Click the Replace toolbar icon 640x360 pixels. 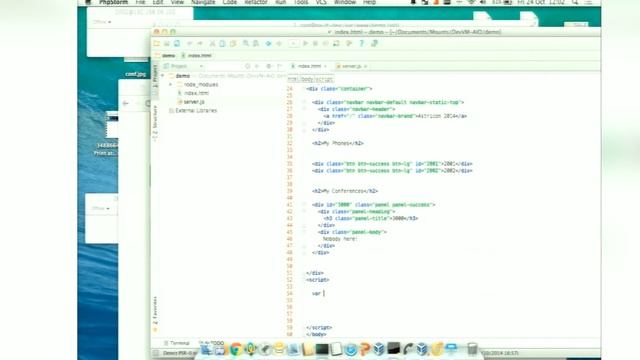[256, 43]
